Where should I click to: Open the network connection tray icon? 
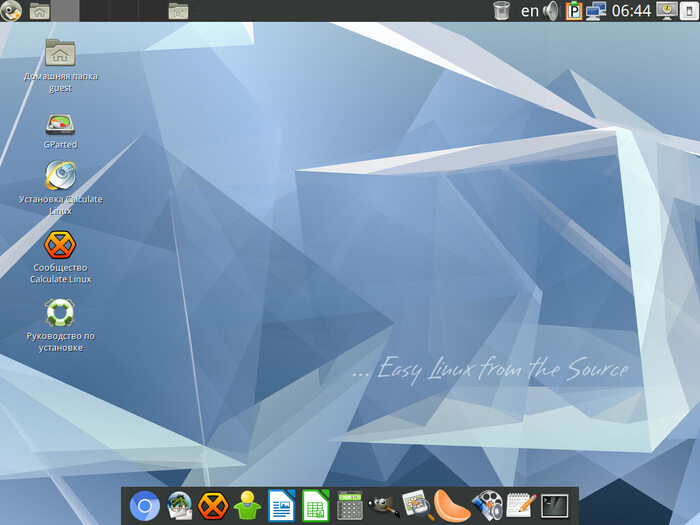click(596, 11)
